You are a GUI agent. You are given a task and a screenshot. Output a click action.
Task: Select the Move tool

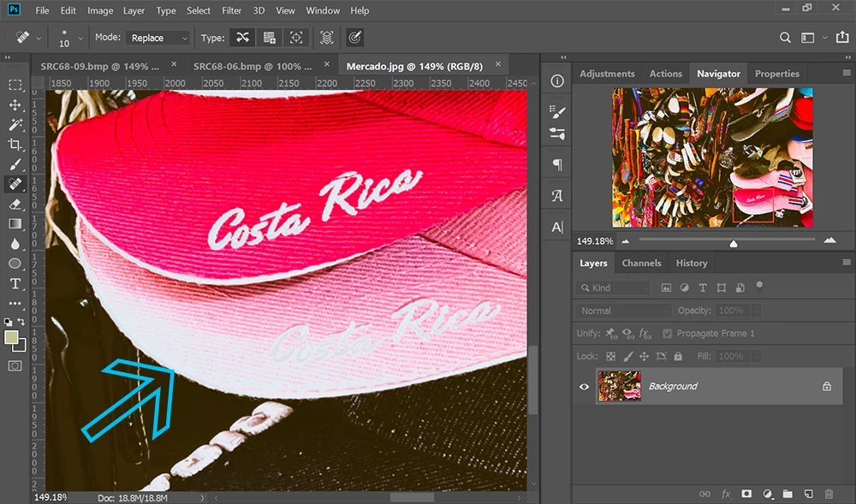pos(15,104)
